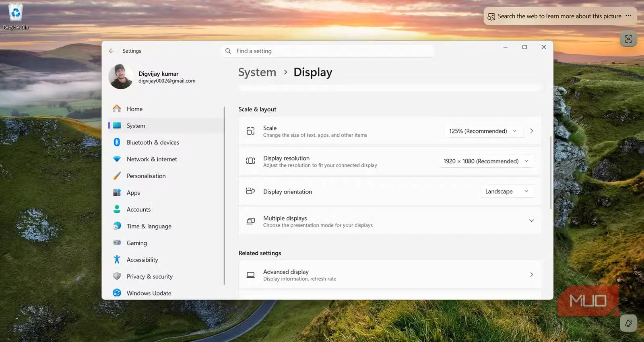Screen dimensions: 644x342
Task: Open the Scale percentage dropdown
Action: click(483, 131)
